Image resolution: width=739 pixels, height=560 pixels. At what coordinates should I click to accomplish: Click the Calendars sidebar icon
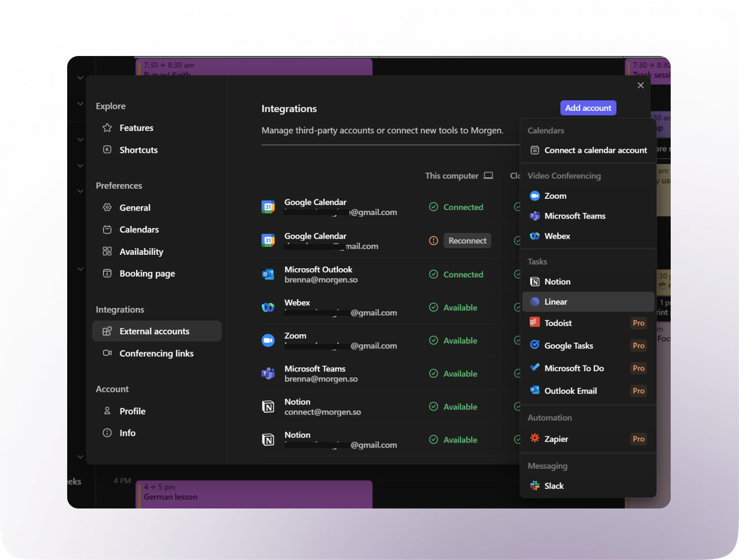pyautogui.click(x=107, y=229)
